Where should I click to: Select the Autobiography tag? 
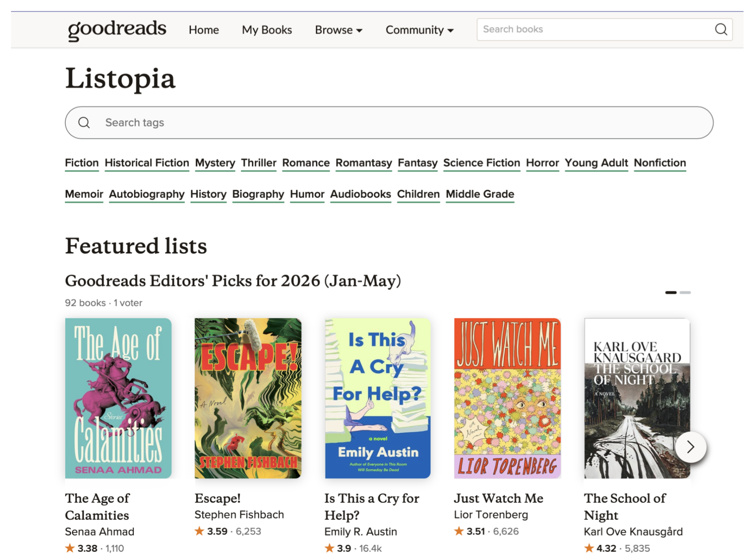tap(147, 194)
